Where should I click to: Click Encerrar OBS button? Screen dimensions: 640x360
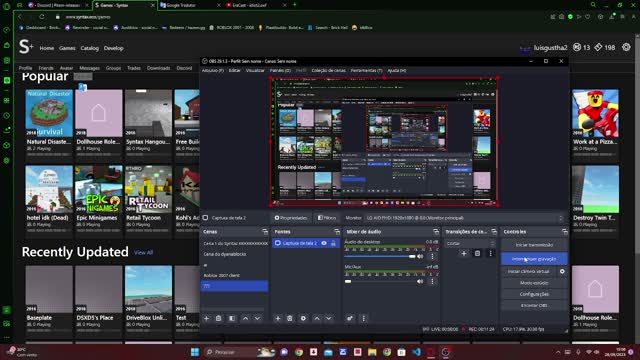[x=534, y=305]
